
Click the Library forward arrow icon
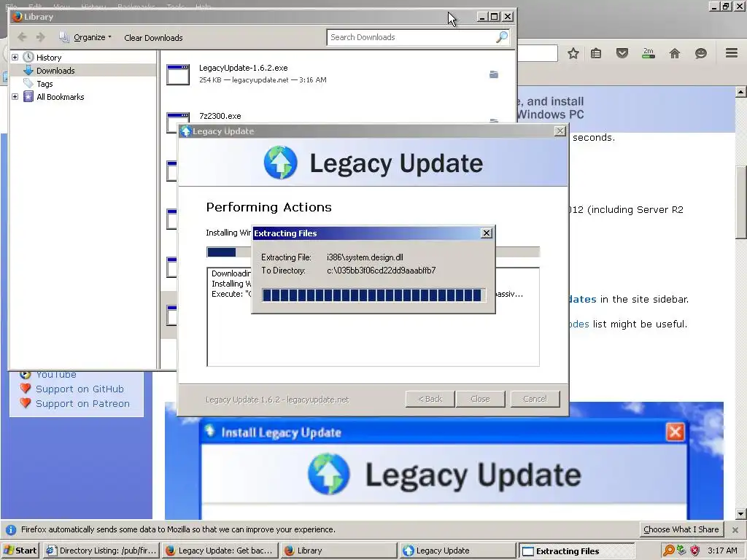click(41, 37)
